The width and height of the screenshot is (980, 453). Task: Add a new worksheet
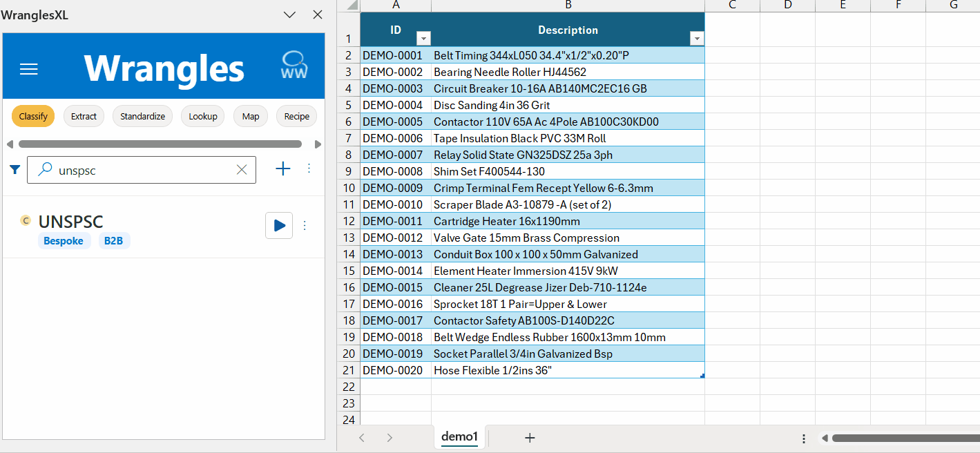pyautogui.click(x=530, y=437)
